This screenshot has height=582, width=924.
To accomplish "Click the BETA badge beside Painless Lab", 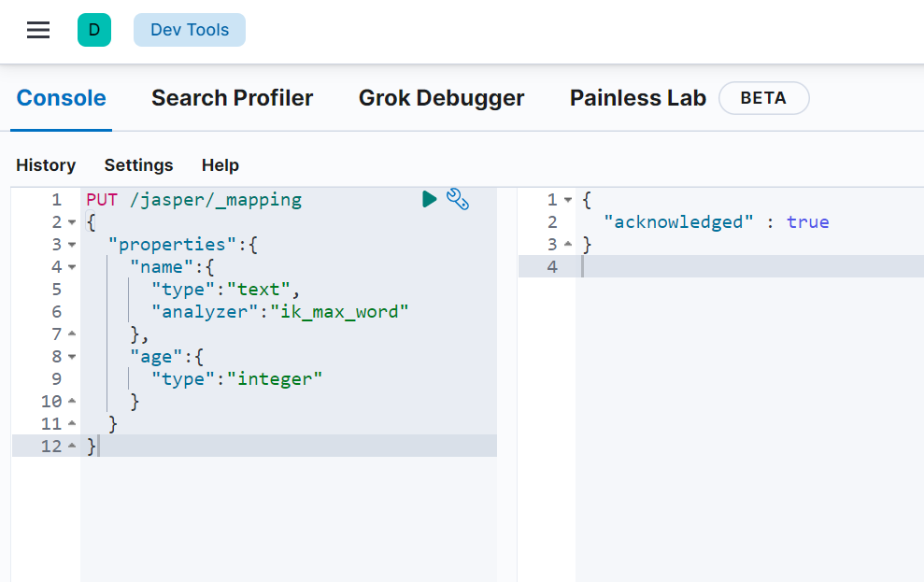I will pos(763,98).
